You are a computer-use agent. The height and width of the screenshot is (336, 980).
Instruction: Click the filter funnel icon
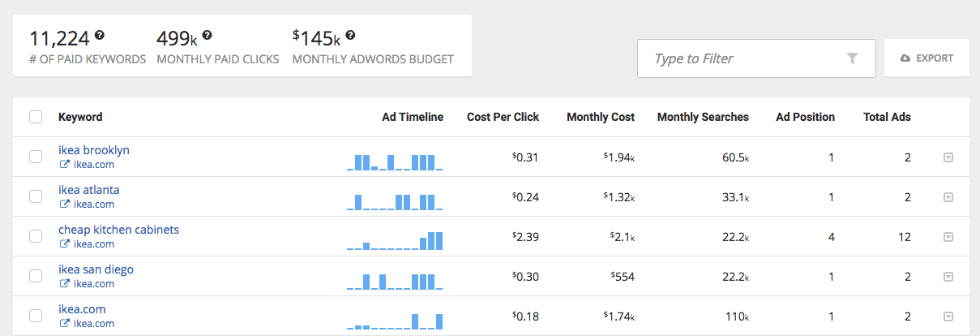[852, 58]
